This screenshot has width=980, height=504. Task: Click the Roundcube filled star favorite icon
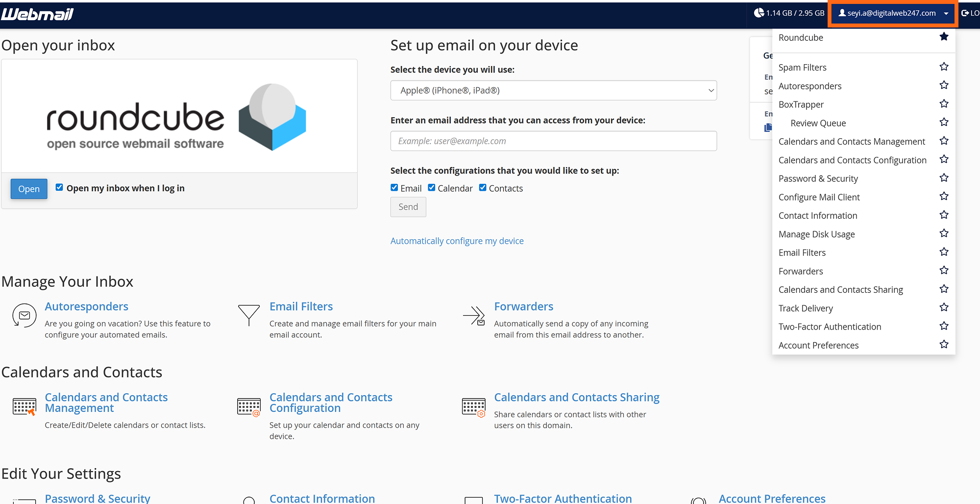click(944, 37)
